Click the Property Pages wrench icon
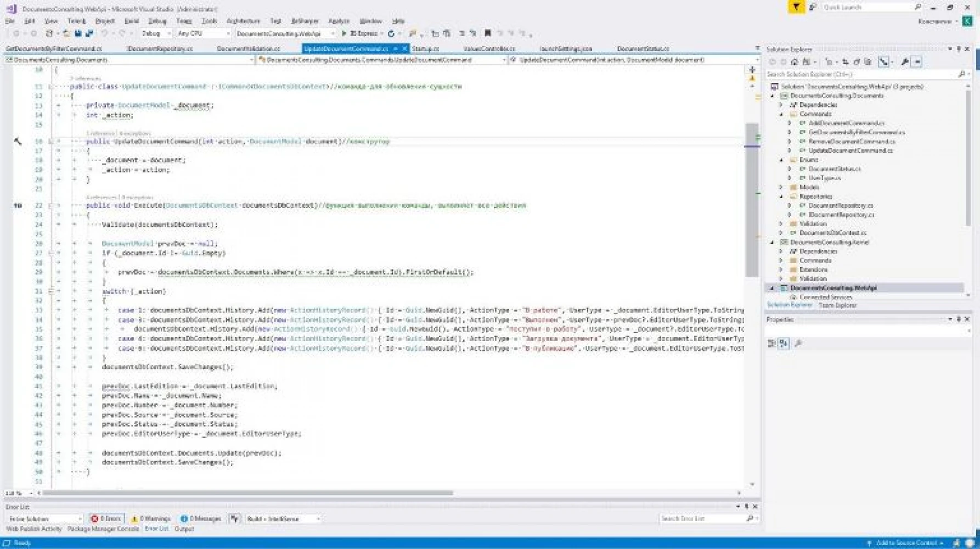 point(798,344)
